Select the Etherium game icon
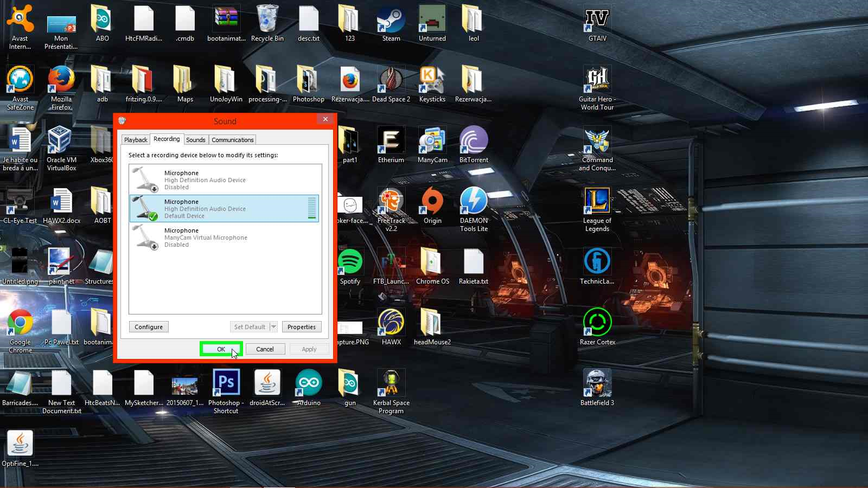The width and height of the screenshot is (868, 488). tap(391, 144)
